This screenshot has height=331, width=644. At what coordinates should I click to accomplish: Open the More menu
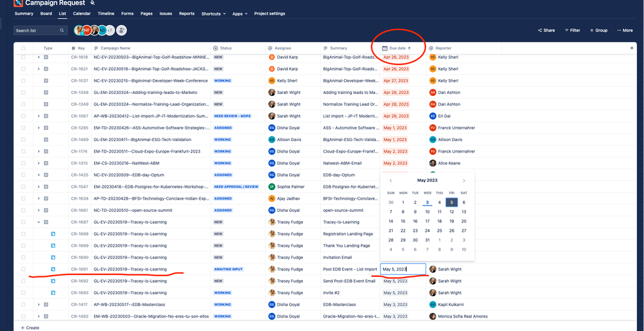tap(625, 30)
